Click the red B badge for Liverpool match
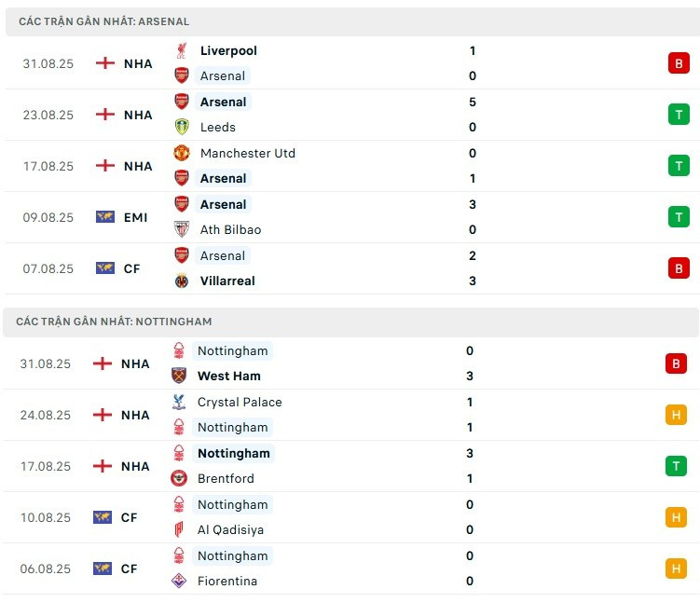 tap(679, 63)
